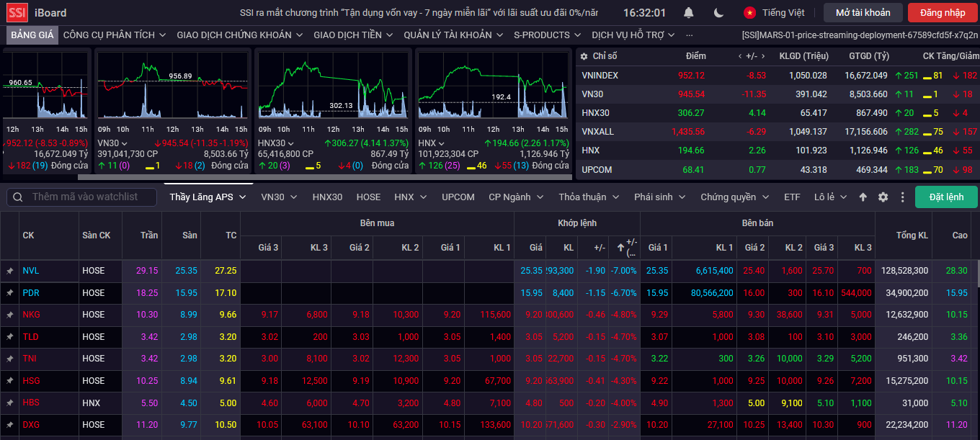The width and height of the screenshot is (980, 440).
Task: Select the BẢNG GIÁ menu tab
Action: (32, 35)
